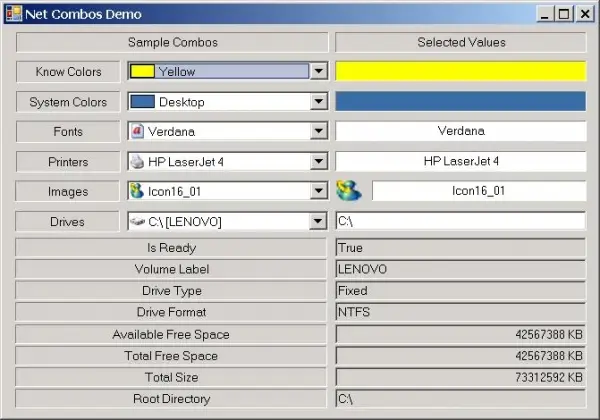
Task: Click the Total Free Space label
Action: pos(171,356)
